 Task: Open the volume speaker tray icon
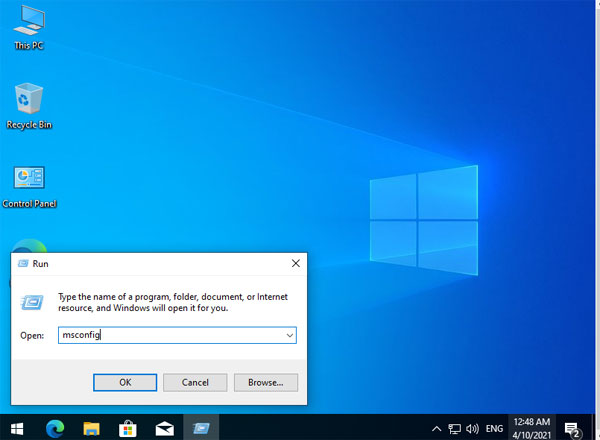pyautogui.click(x=470, y=427)
